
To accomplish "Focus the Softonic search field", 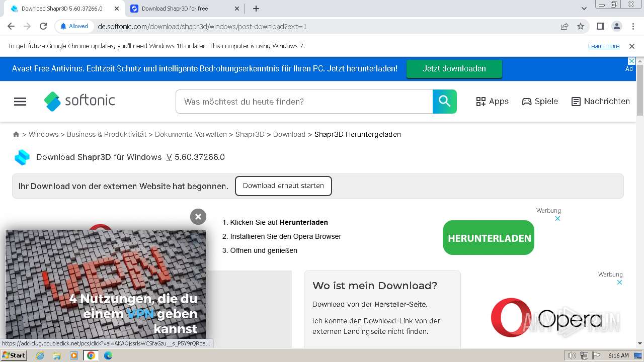I will [x=304, y=102].
